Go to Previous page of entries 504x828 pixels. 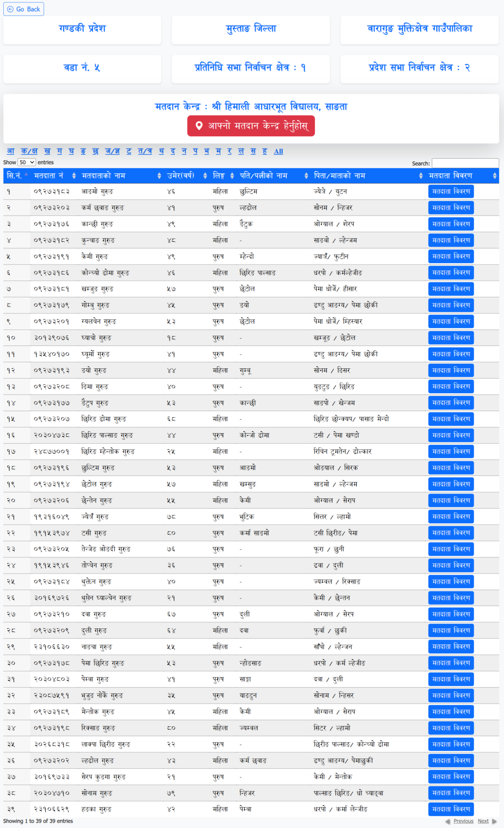pos(463,821)
